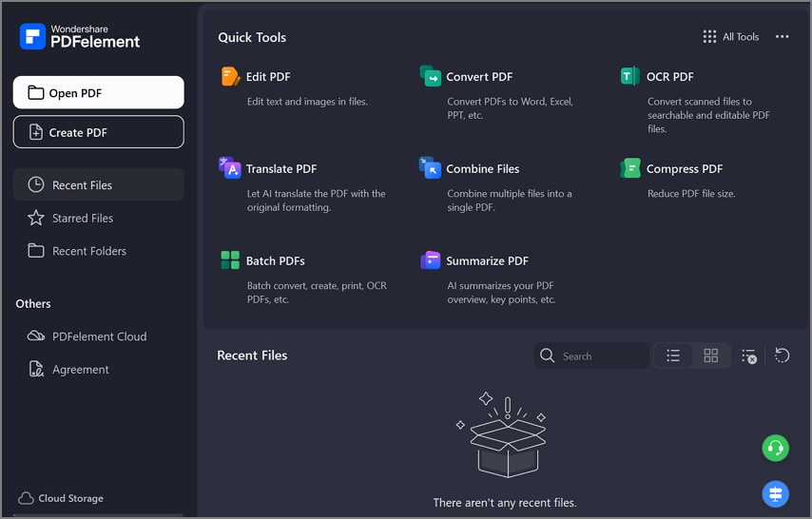Open the green headset support button

775,448
